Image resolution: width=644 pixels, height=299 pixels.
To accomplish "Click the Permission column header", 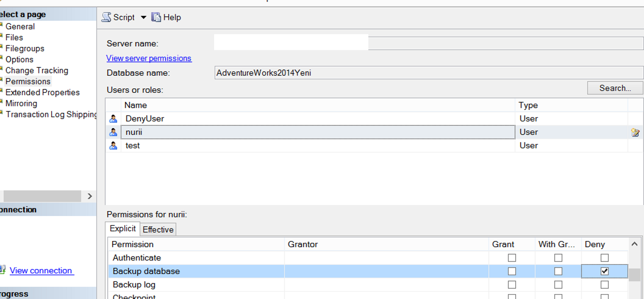I will tap(196, 244).
